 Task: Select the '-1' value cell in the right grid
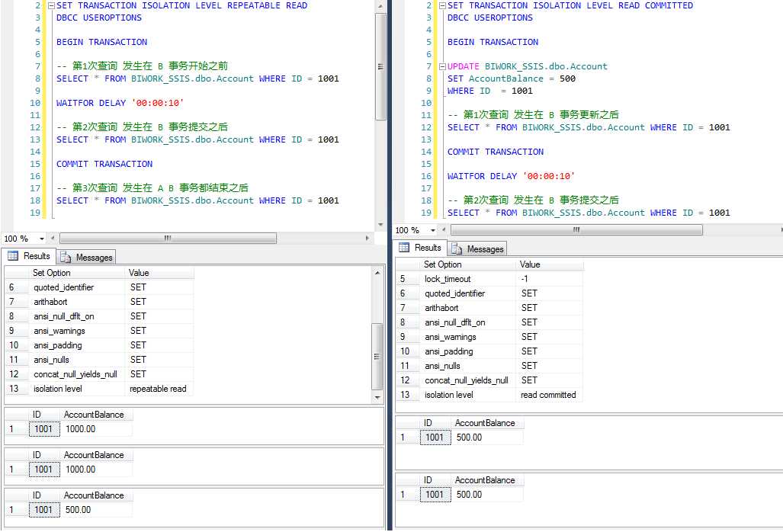coord(549,279)
